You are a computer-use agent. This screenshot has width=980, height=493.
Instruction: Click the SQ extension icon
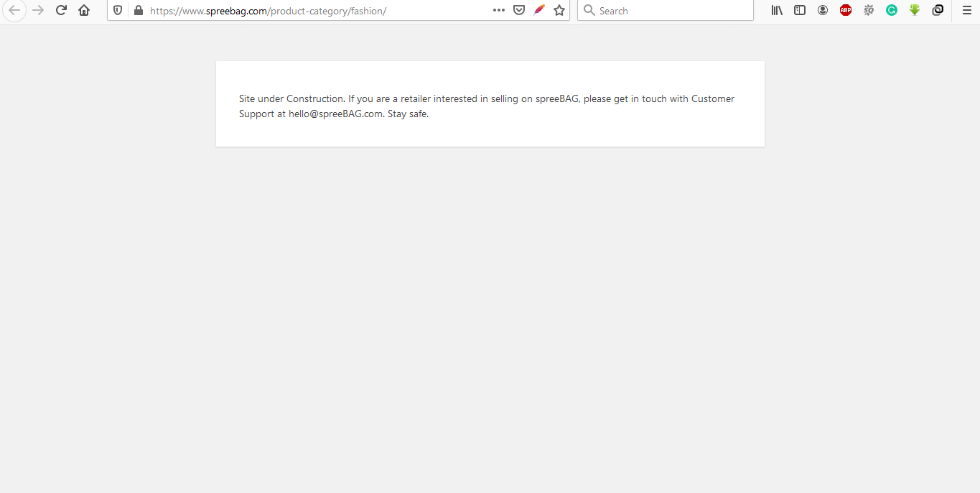pos(869,10)
